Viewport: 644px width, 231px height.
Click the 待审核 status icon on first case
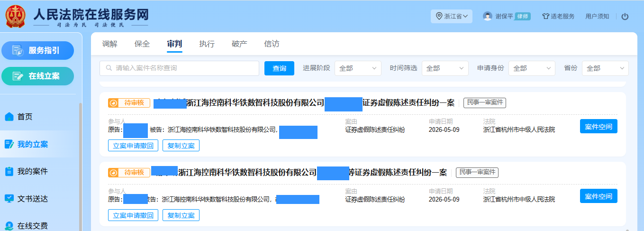point(113,103)
